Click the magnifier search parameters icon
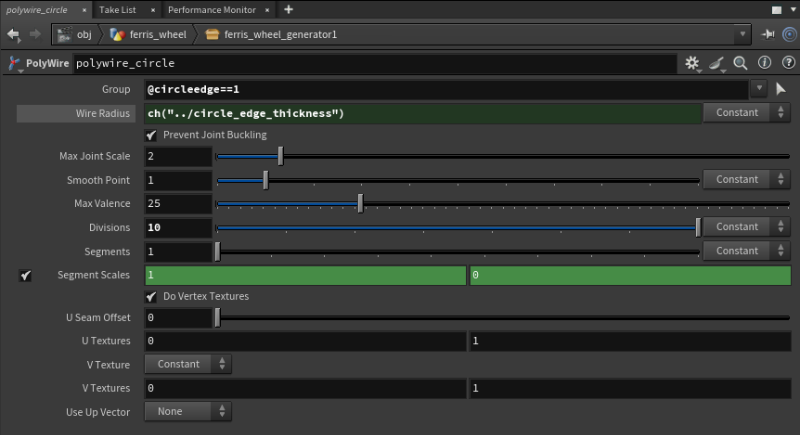The image size is (800, 435). (740, 63)
